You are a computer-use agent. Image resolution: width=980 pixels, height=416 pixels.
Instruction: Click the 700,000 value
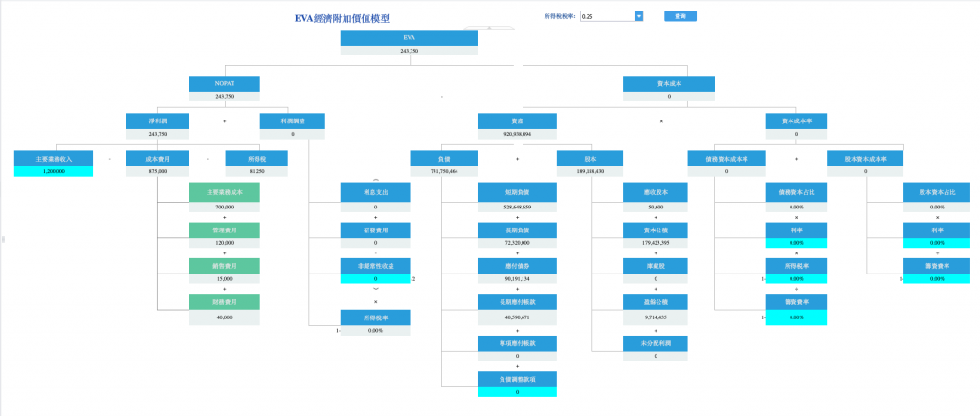[x=224, y=207]
